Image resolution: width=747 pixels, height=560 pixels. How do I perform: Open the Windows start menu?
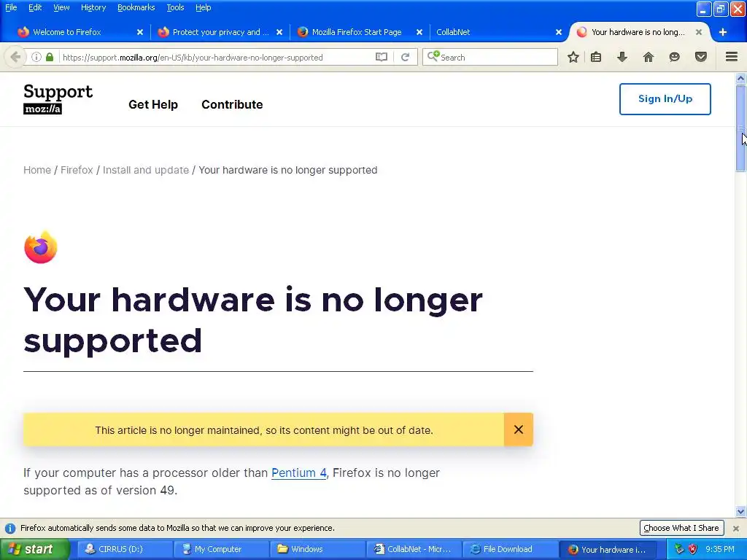35,549
